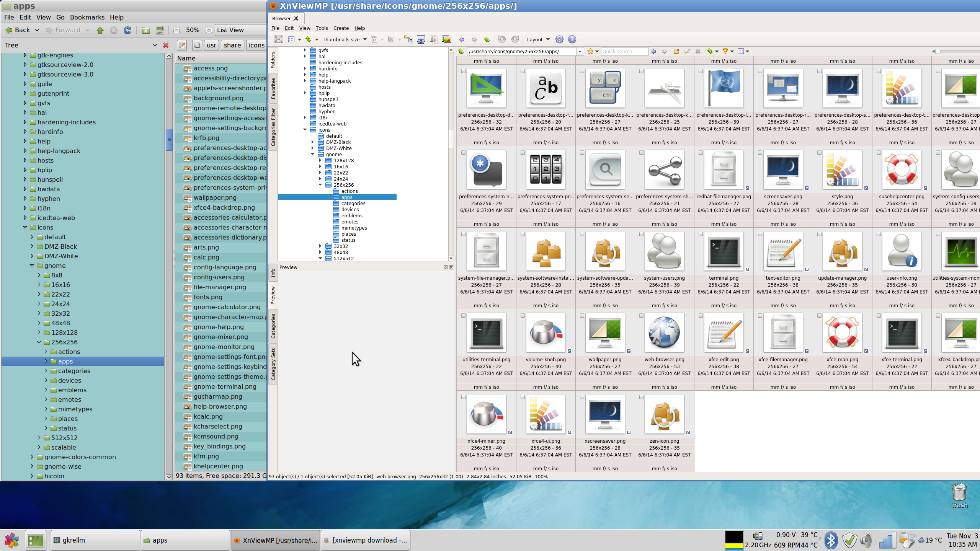Check the web-browser.png thumbnail checkbox
The height and width of the screenshot is (551, 980).
[641, 316]
